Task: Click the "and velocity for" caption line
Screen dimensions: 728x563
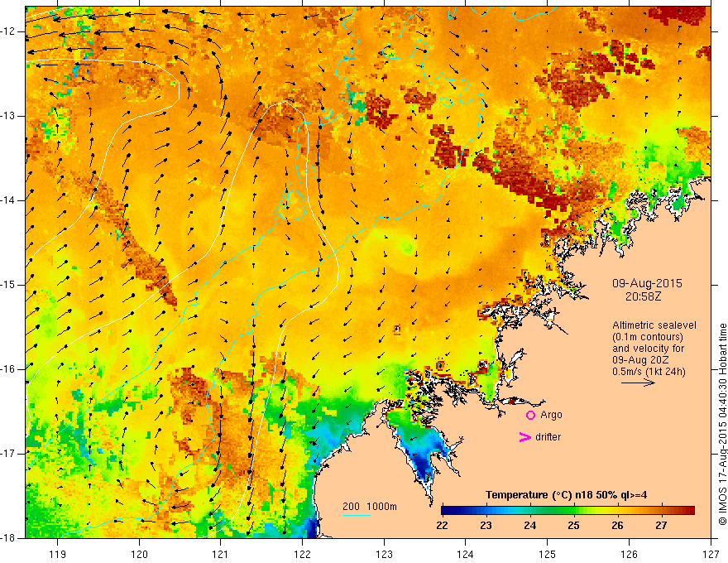Action: [x=648, y=349]
